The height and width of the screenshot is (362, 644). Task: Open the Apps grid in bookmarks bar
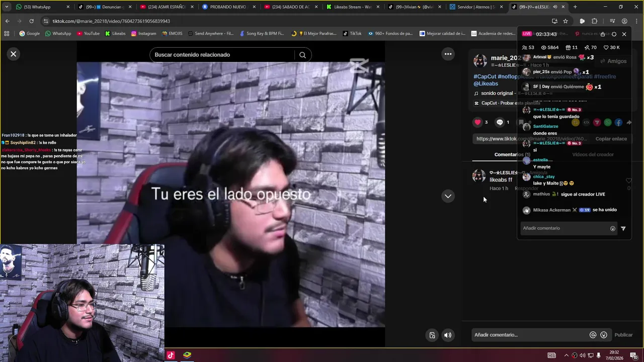point(7,34)
